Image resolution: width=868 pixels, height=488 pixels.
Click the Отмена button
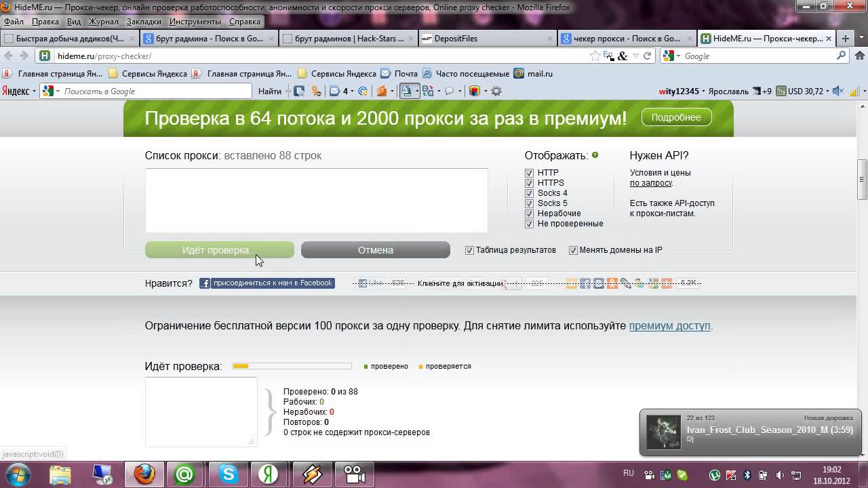[x=376, y=250]
